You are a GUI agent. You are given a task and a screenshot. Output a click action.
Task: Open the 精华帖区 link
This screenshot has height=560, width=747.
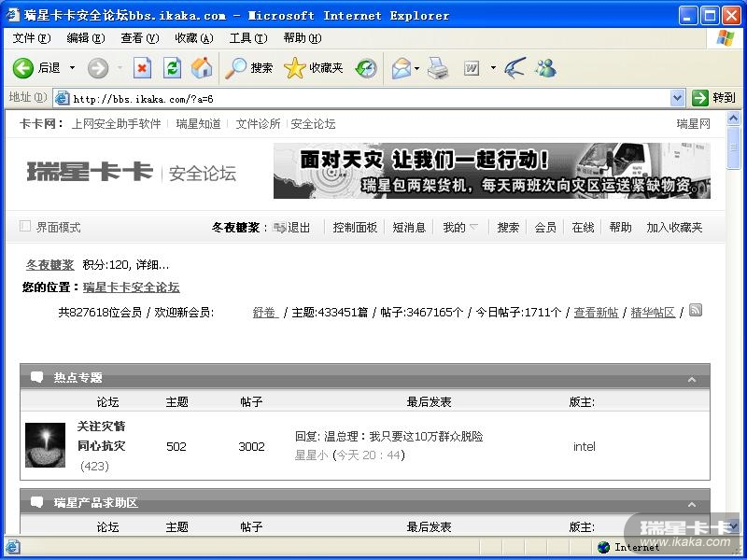653,313
